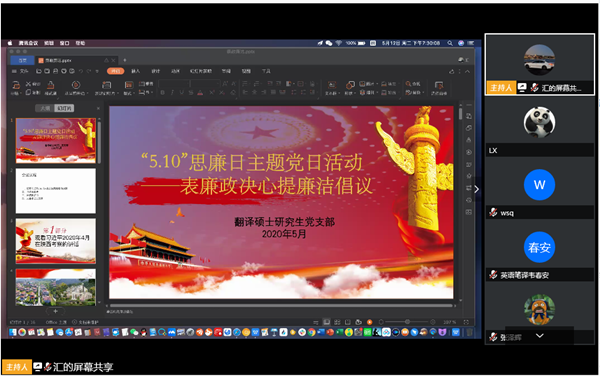The height and width of the screenshot is (376, 600).
Task: Toggle Italic formatting
Action: [x=172, y=93]
